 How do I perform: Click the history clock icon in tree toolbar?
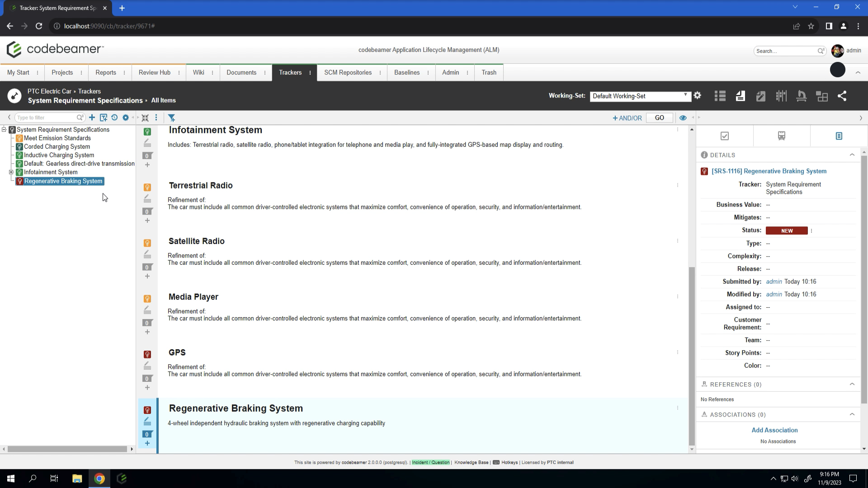click(114, 117)
